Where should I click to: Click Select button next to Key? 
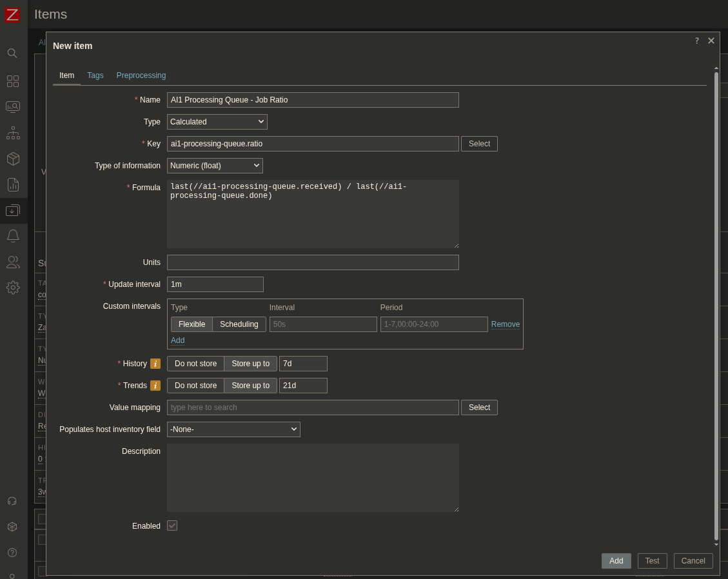479,144
